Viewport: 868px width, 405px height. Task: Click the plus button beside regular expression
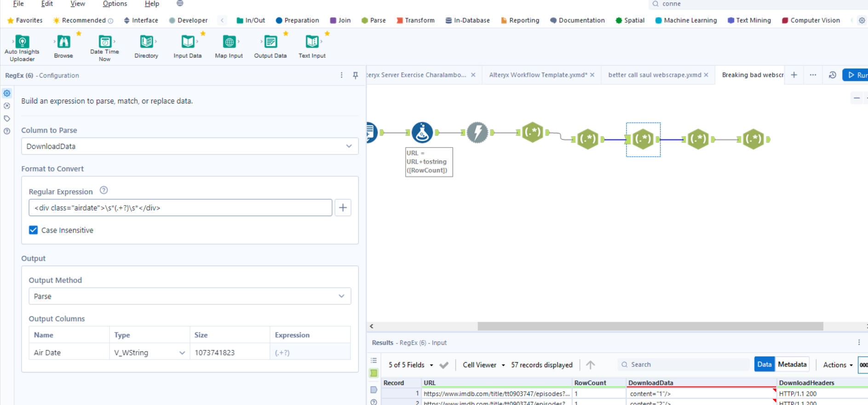point(343,208)
